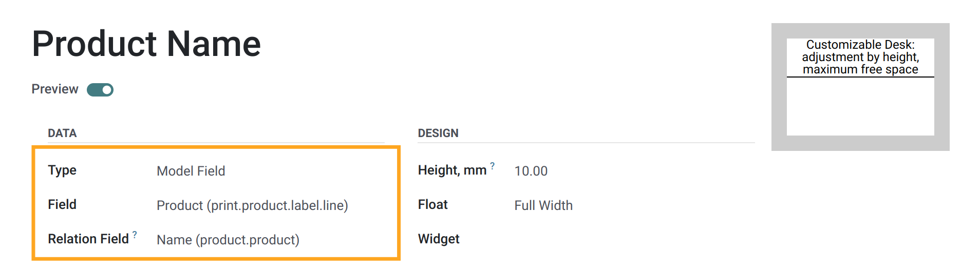The width and height of the screenshot is (980, 269).
Task: Click the label preview thumbnail
Action: [x=860, y=87]
